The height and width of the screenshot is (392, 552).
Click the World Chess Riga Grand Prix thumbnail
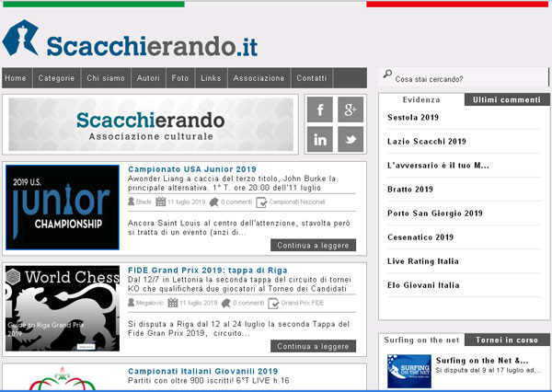(63, 308)
